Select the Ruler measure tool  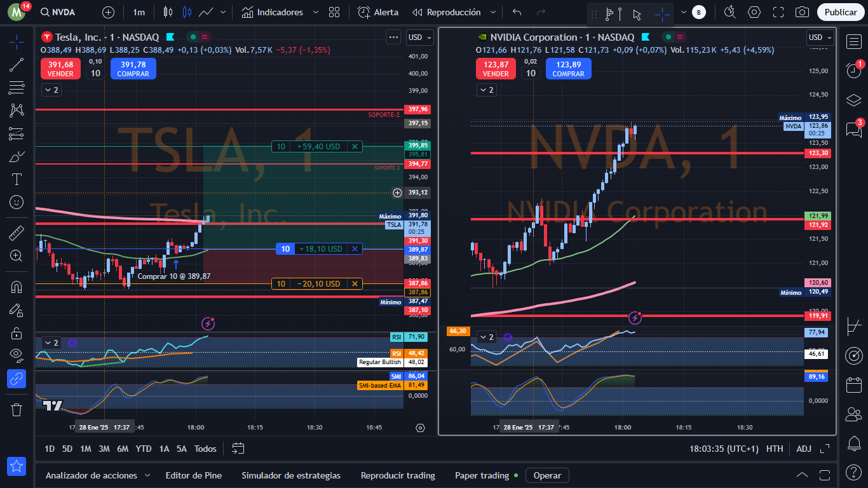(17, 233)
